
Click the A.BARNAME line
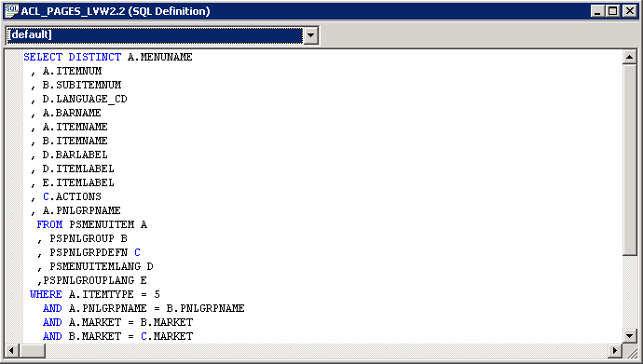pos(66,113)
